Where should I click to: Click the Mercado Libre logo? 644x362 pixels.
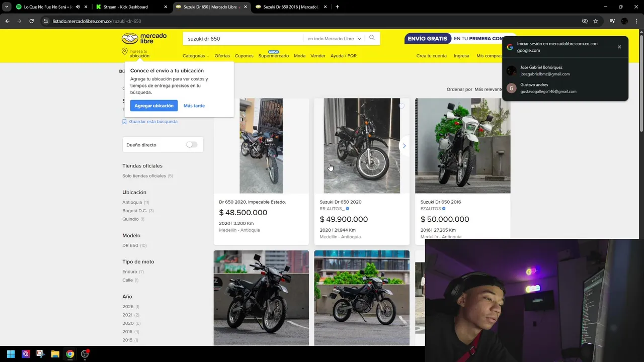(x=144, y=39)
